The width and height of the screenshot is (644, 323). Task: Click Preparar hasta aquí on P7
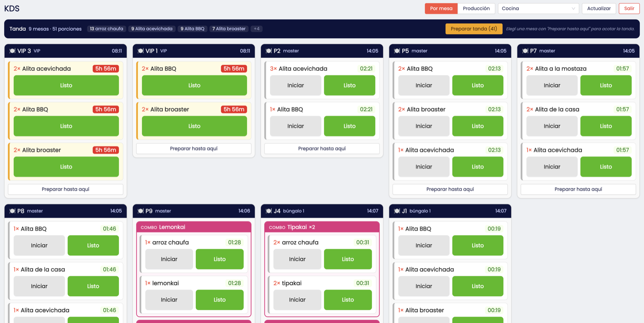pos(578,189)
